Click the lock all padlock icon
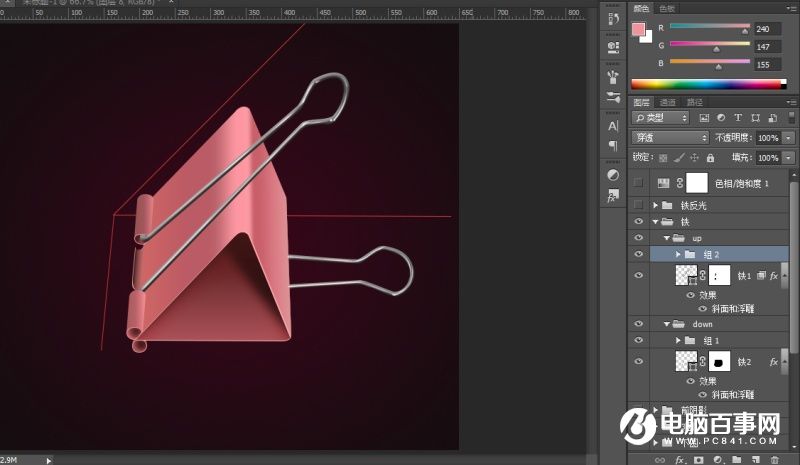The height and width of the screenshot is (465, 800). 710,158
